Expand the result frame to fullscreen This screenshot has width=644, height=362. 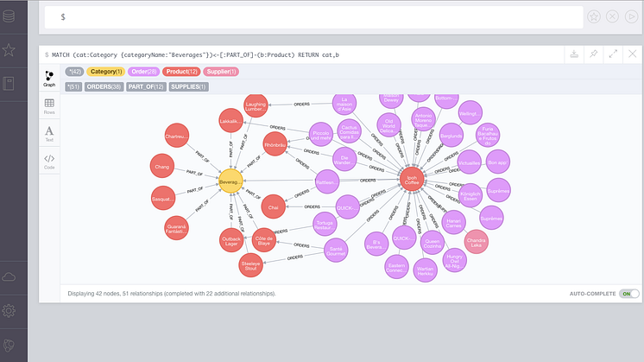click(613, 54)
